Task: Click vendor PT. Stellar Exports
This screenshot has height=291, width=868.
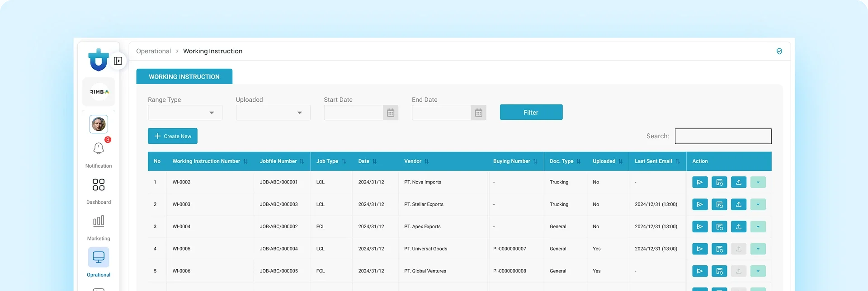Action: coord(424,204)
